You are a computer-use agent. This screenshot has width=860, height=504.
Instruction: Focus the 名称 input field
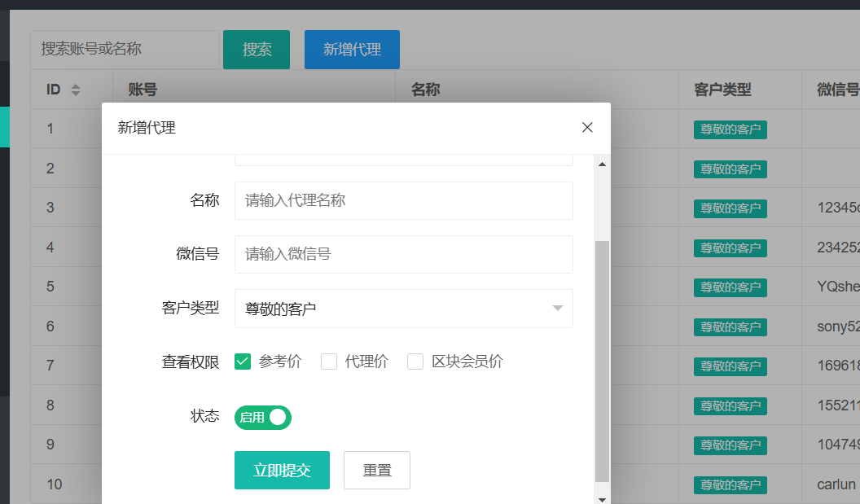(403, 200)
